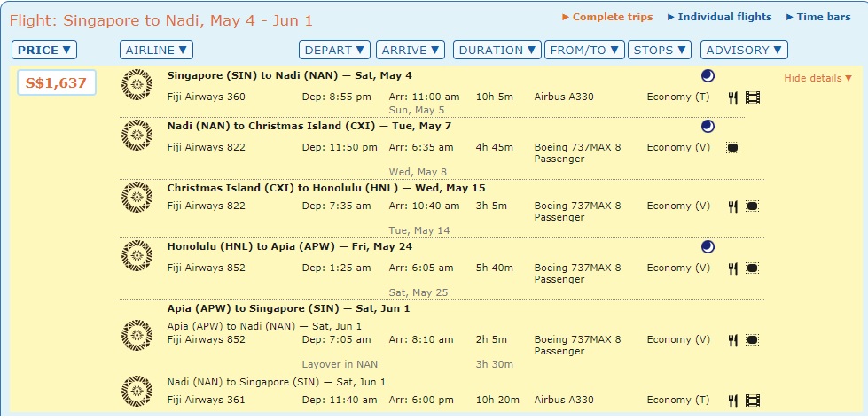Click Layover in NAN text
Screen dimensions: 868x420
point(340,364)
